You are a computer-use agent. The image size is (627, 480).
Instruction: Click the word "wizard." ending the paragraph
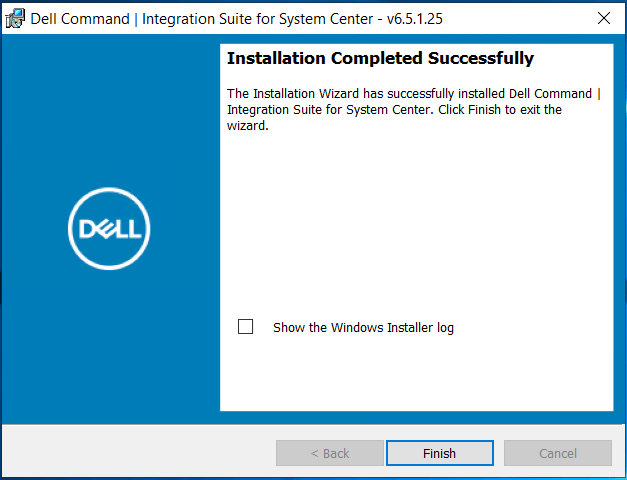(x=248, y=126)
